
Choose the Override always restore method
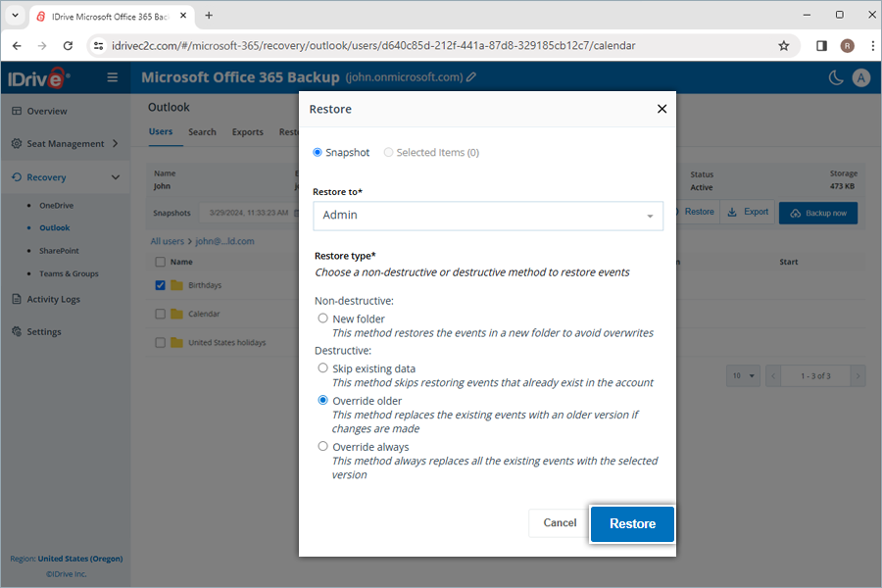pos(323,446)
